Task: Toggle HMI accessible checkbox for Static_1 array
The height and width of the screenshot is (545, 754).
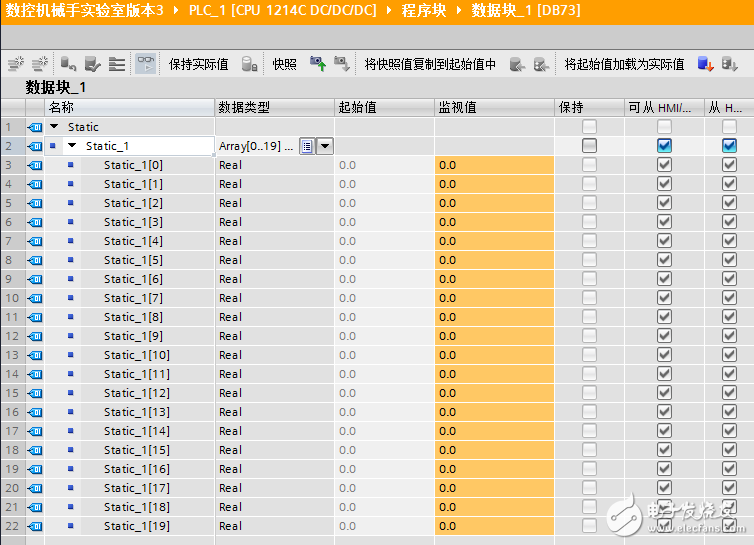Action: pos(664,146)
